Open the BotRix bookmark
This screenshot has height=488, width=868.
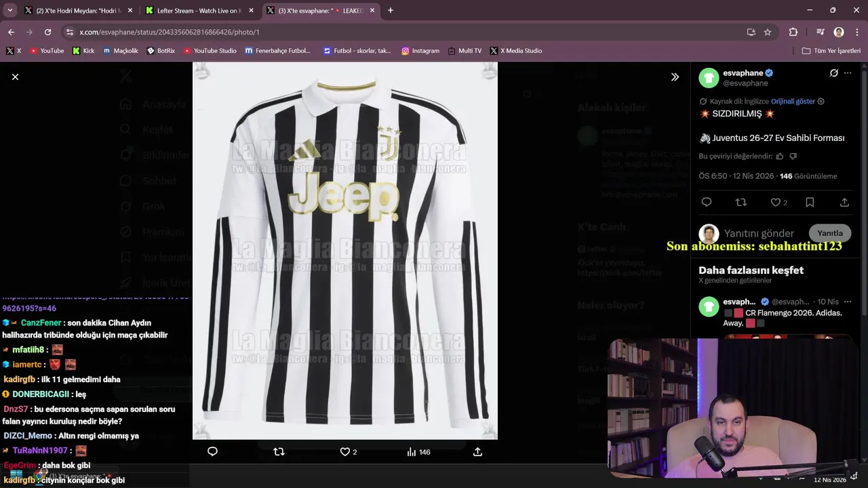(x=161, y=51)
